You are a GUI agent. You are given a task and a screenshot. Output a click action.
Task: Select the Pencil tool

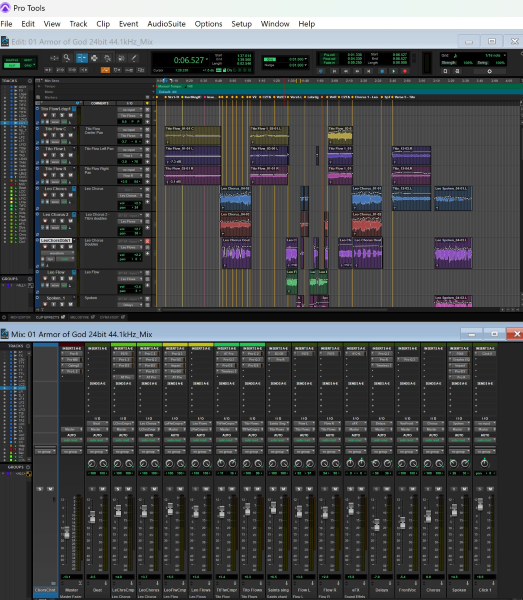tap(134, 58)
